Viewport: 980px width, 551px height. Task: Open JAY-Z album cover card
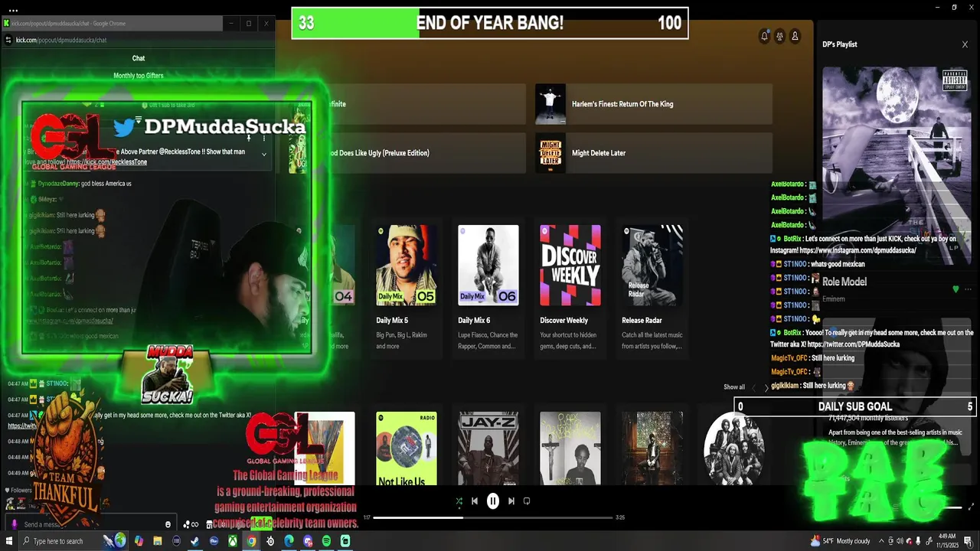coord(488,449)
